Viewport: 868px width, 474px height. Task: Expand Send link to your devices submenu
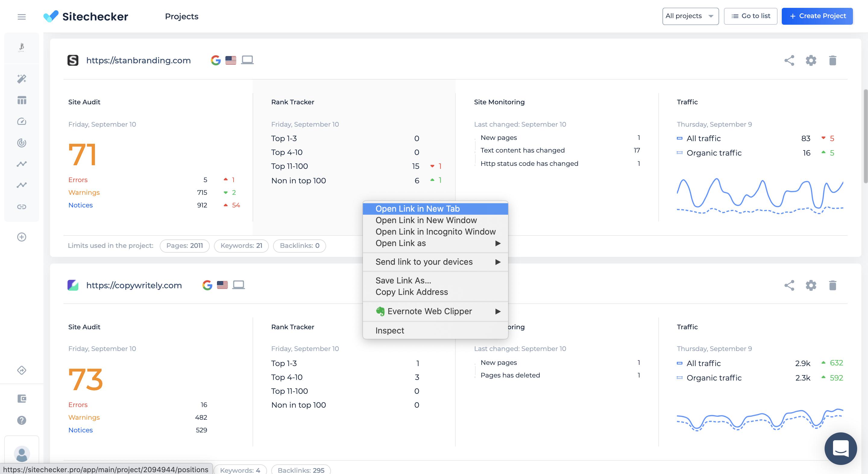click(435, 262)
